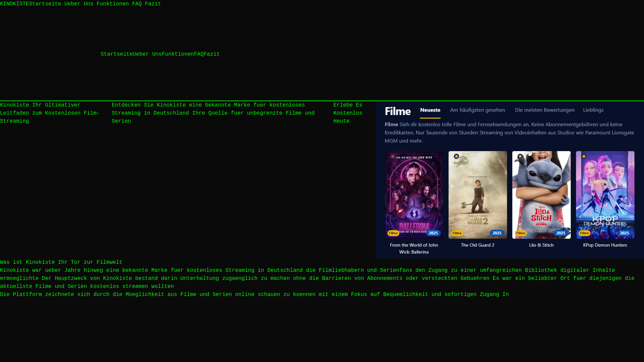Open the KPop Demon Hunters poster
The image size is (644, 362).
[x=605, y=195]
